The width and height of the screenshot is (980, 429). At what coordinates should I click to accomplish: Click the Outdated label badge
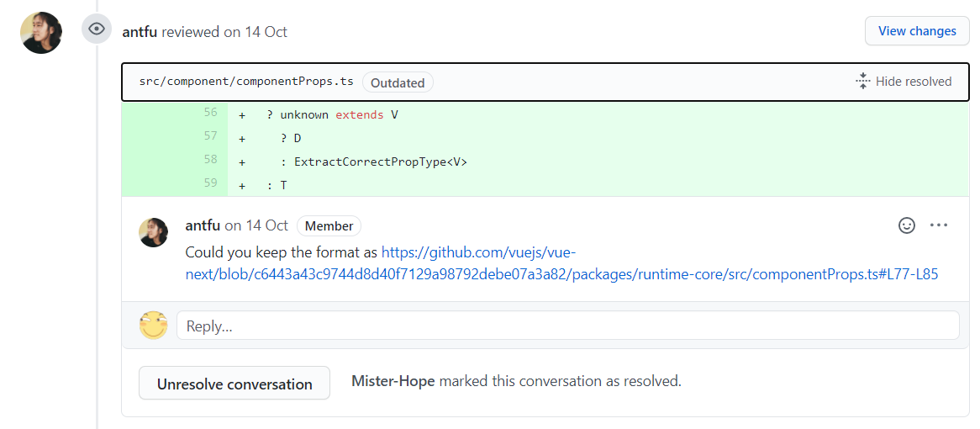(x=398, y=82)
